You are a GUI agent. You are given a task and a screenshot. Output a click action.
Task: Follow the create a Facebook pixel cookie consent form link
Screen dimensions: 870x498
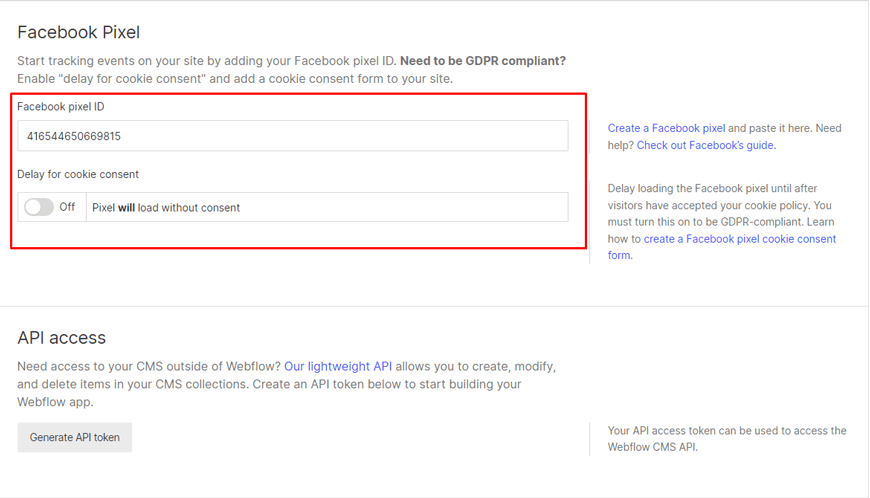(x=721, y=247)
